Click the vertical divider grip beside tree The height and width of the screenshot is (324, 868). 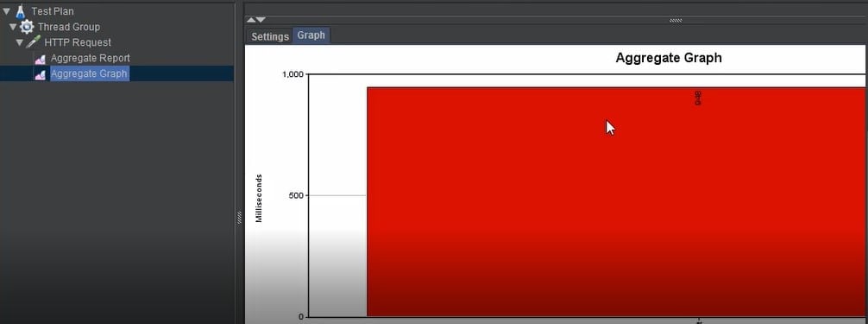click(x=239, y=218)
